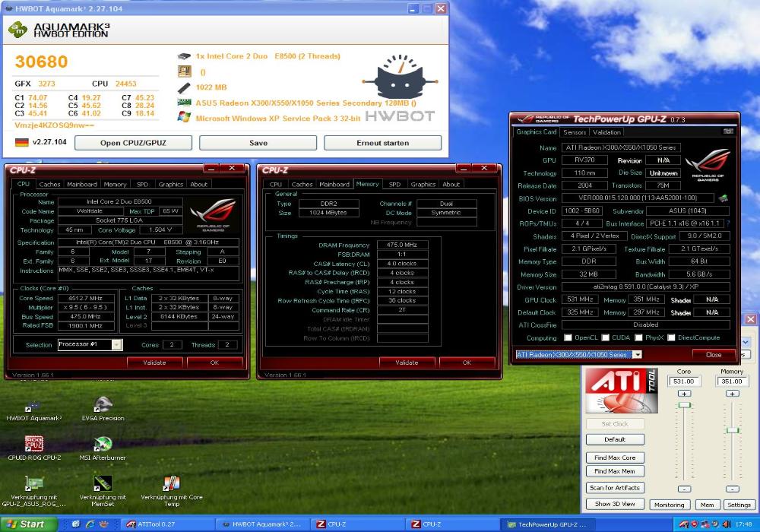Image resolution: width=760 pixels, height=532 pixels.
Task: Open Internet Explorer from the quick launch
Action: point(90,524)
